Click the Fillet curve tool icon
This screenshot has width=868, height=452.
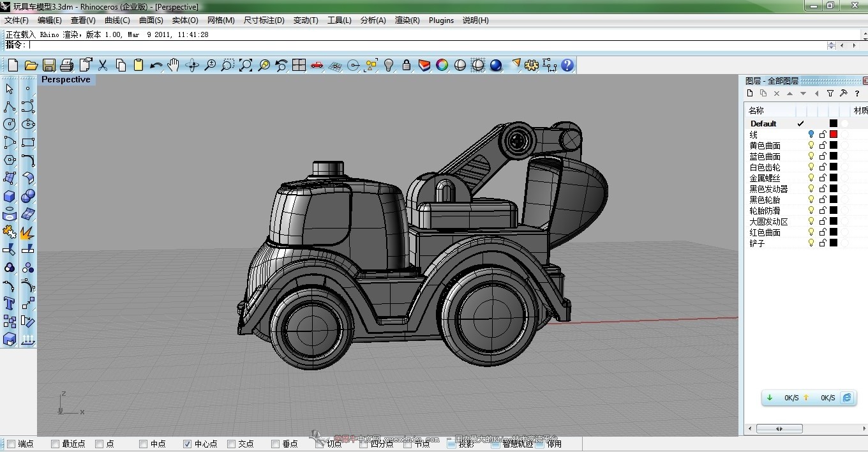tap(27, 160)
